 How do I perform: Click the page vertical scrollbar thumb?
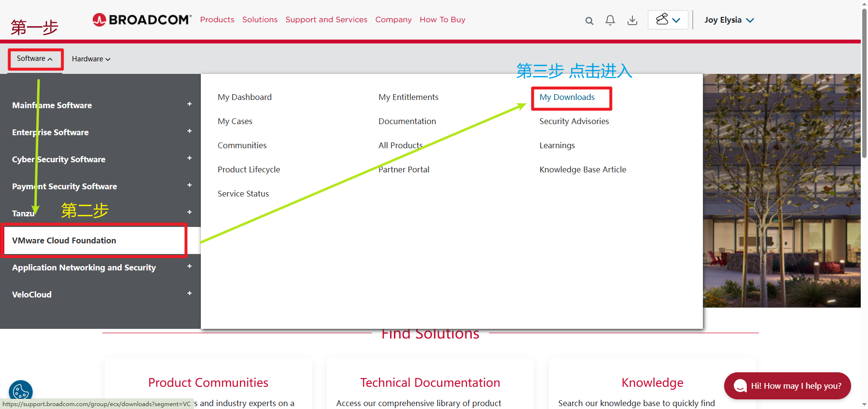click(864, 82)
